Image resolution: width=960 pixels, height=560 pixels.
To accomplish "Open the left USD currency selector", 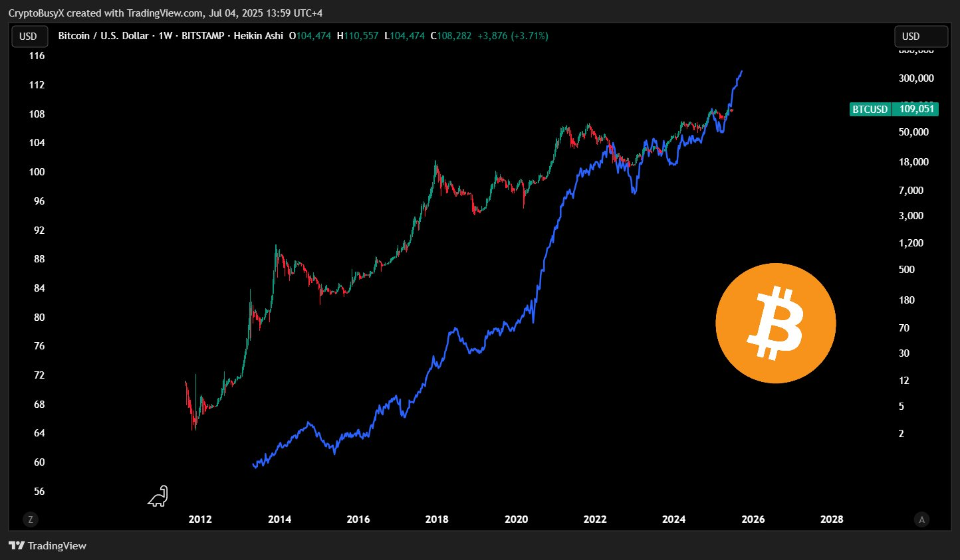I will 29,37.
